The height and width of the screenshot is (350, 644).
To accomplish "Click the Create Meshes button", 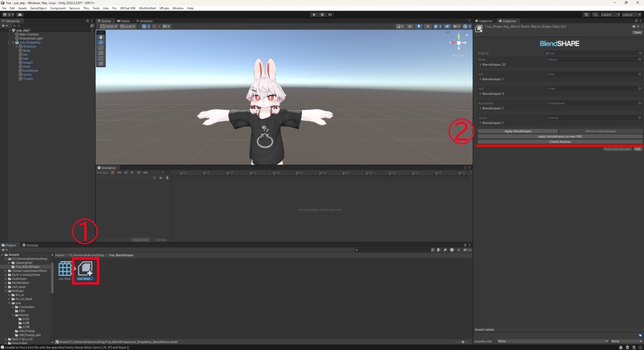I will (560, 142).
